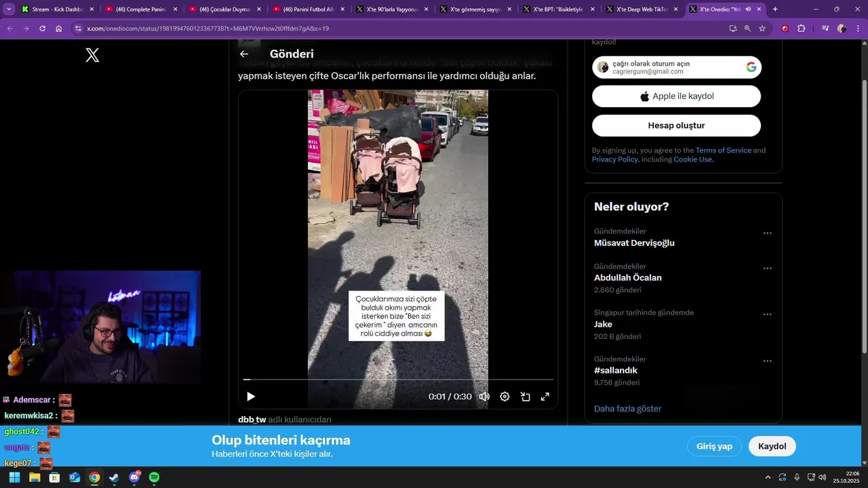The width and height of the screenshot is (868, 488).
Task: Toggle picture-in-picture mode on video
Action: pos(525,396)
